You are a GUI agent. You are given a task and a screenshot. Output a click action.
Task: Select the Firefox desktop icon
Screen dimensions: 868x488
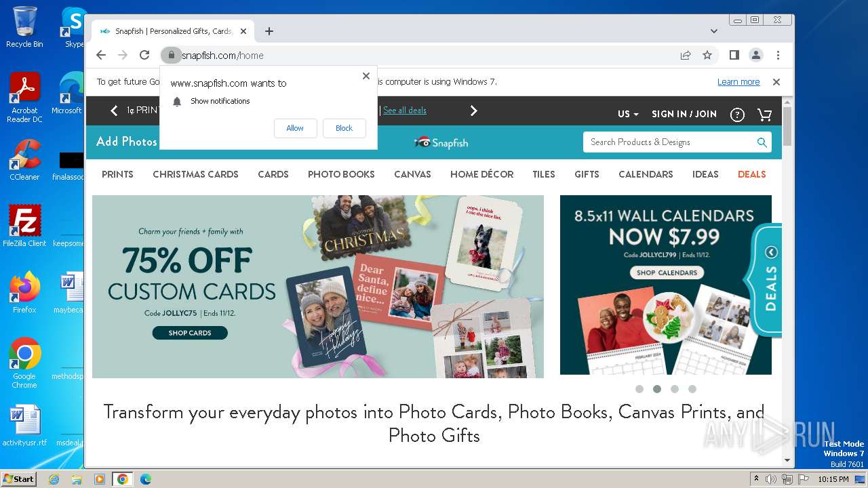click(x=24, y=292)
